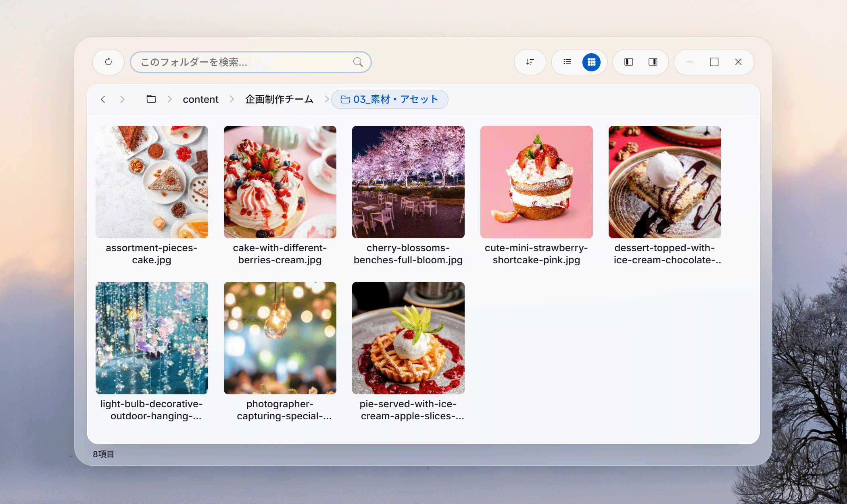Go forward to next folder
This screenshot has height=504, width=847.
pos(122,99)
